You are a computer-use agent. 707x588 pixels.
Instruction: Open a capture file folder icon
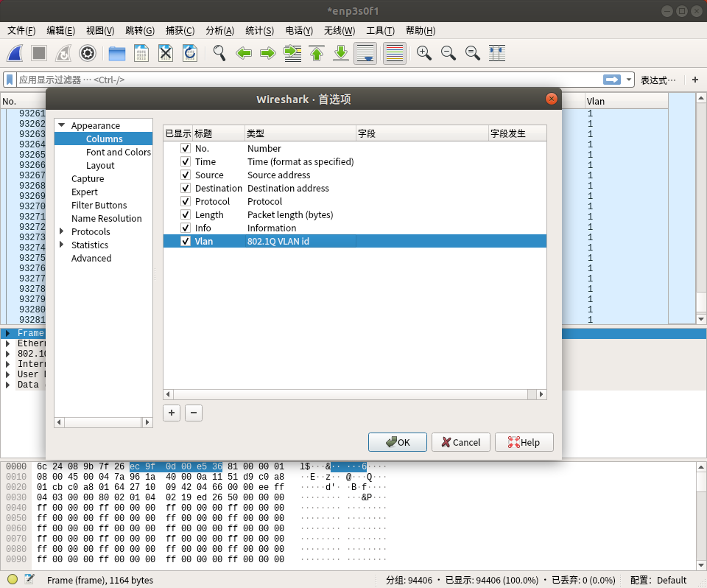pyautogui.click(x=117, y=53)
